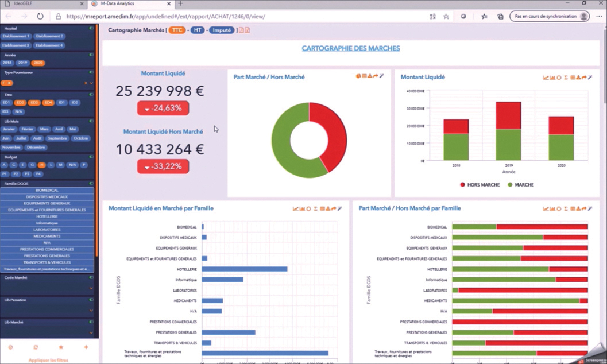607x364 pixels.
Task: Download Montant Liquidé en Marché par Famille chart
Action: [x=328, y=209]
